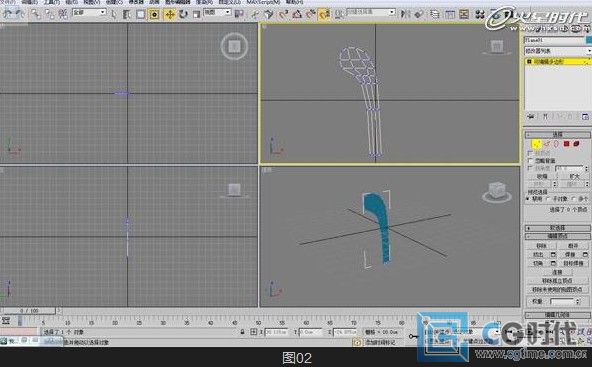Click the Remove Isolated Vertices button

click(557, 281)
